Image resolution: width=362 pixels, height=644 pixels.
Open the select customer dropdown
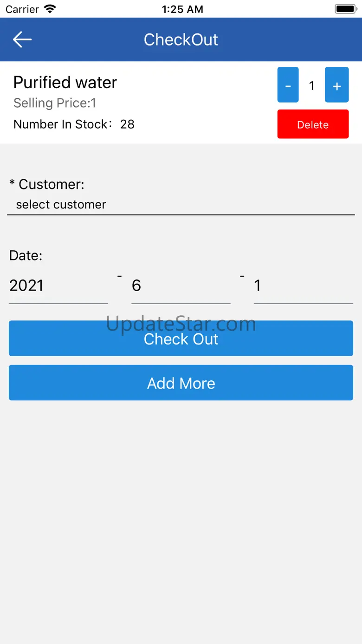(181, 204)
